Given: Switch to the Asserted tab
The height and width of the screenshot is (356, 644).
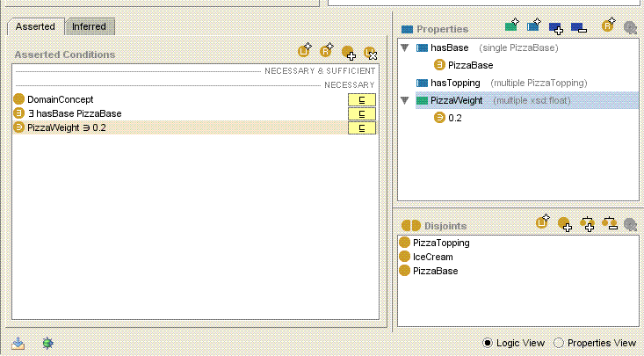Looking at the screenshot, I should (x=35, y=27).
